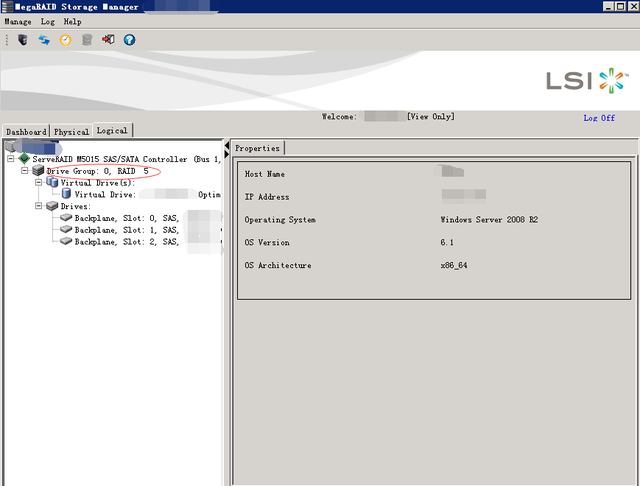
Task: Collapse the ServeRAID M5015 controller node
Action: pyautogui.click(x=11, y=159)
